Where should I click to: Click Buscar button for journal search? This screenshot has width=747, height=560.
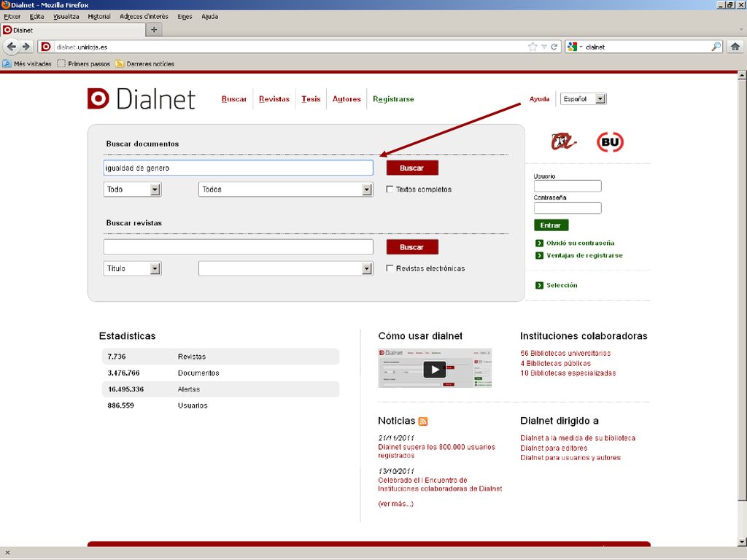[x=412, y=247]
